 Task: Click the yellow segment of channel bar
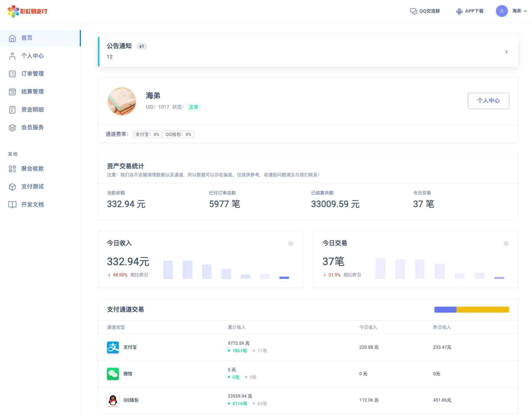click(483, 310)
